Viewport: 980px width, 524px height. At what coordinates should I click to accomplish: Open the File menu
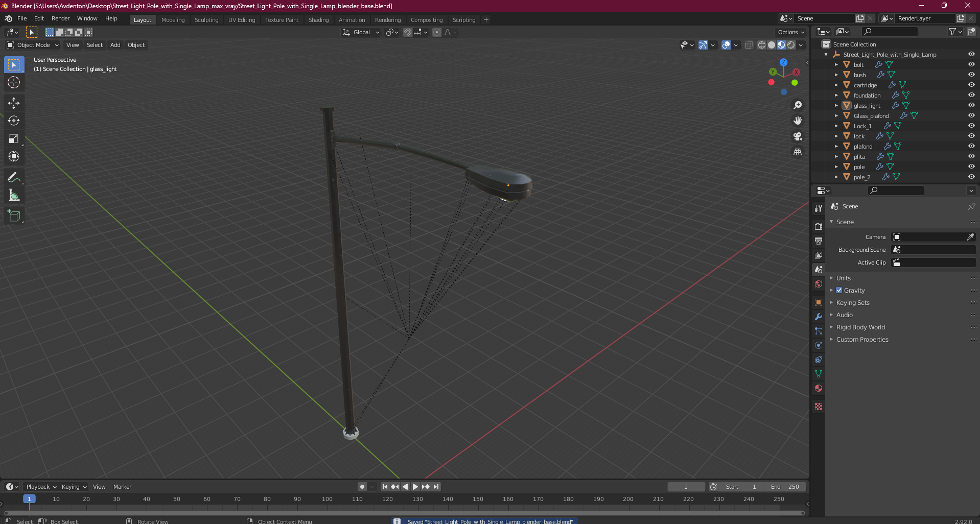[22, 18]
